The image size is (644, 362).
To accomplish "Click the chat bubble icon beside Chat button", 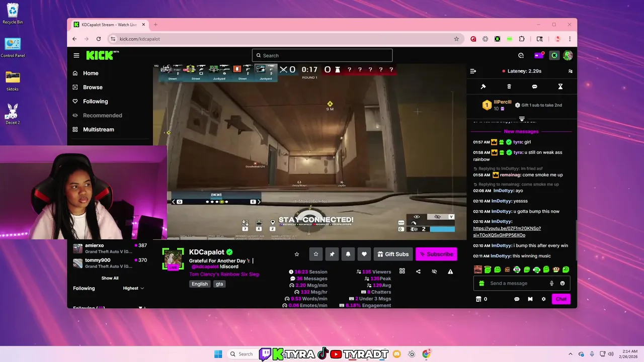I will 517,299.
